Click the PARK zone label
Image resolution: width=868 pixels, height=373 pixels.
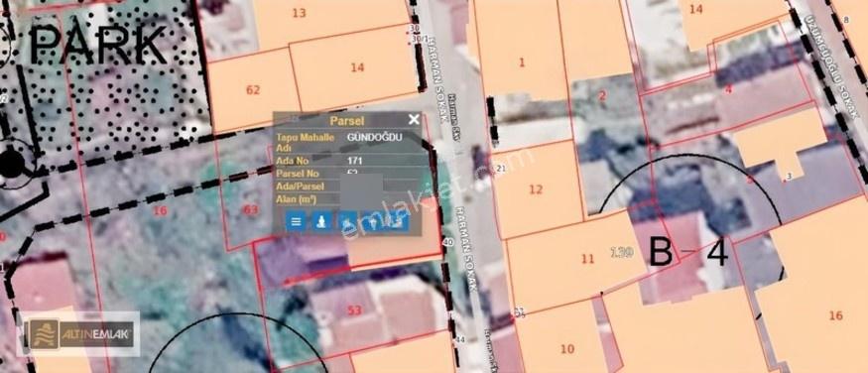[x=97, y=45]
